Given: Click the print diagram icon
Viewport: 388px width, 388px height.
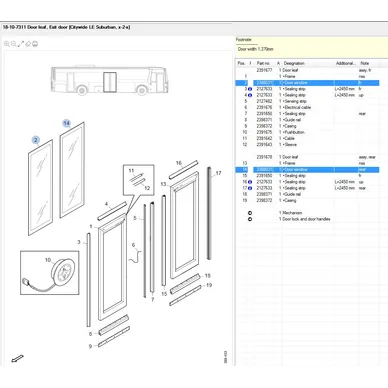Looking at the screenshot, I should 35,44.
